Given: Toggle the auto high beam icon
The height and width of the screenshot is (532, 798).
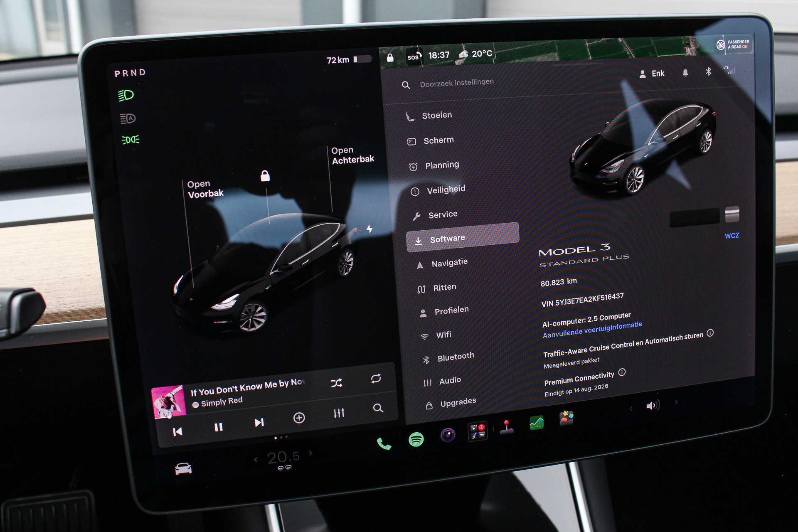Looking at the screenshot, I should pos(128,119).
